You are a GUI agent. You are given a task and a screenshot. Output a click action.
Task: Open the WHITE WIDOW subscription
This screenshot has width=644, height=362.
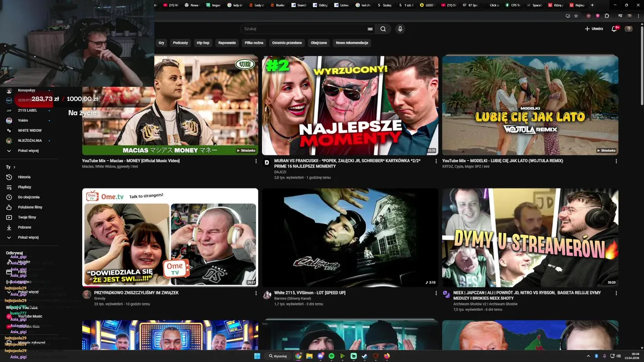click(29, 131)
